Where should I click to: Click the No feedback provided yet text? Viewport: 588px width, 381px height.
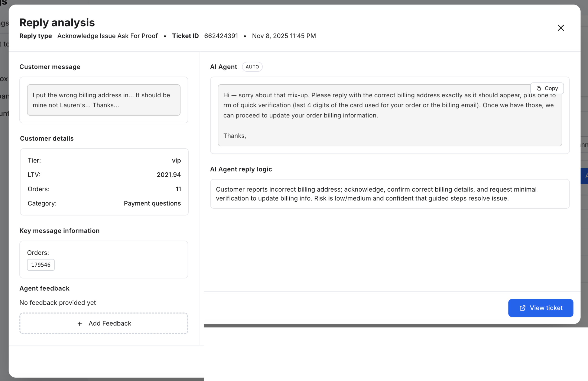[58, 303]
